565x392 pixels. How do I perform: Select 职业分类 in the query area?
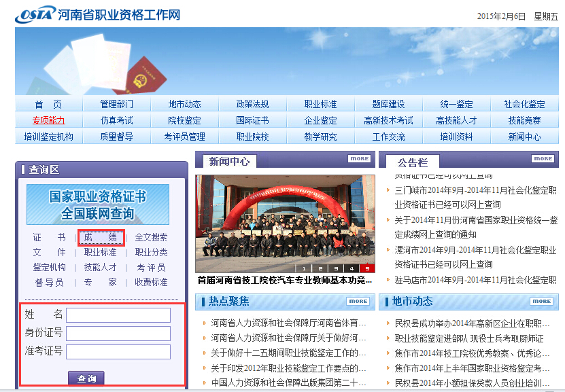(x=151, y=252)
